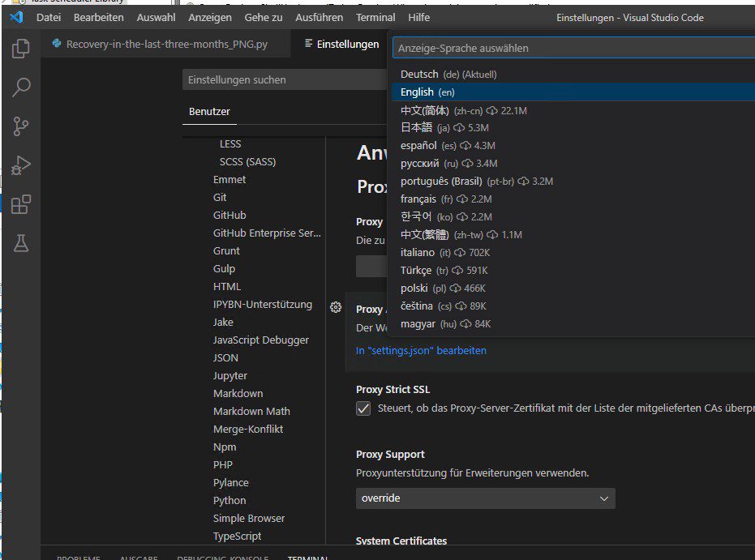Image resolution: width=755 pixels, height=560 pixels.
Task: Open the Terminal menu
Action: point(375,17)
